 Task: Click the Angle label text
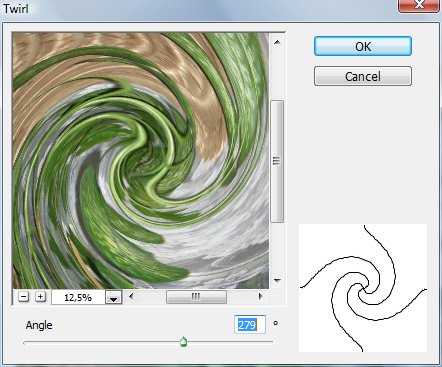click(39, 325)
